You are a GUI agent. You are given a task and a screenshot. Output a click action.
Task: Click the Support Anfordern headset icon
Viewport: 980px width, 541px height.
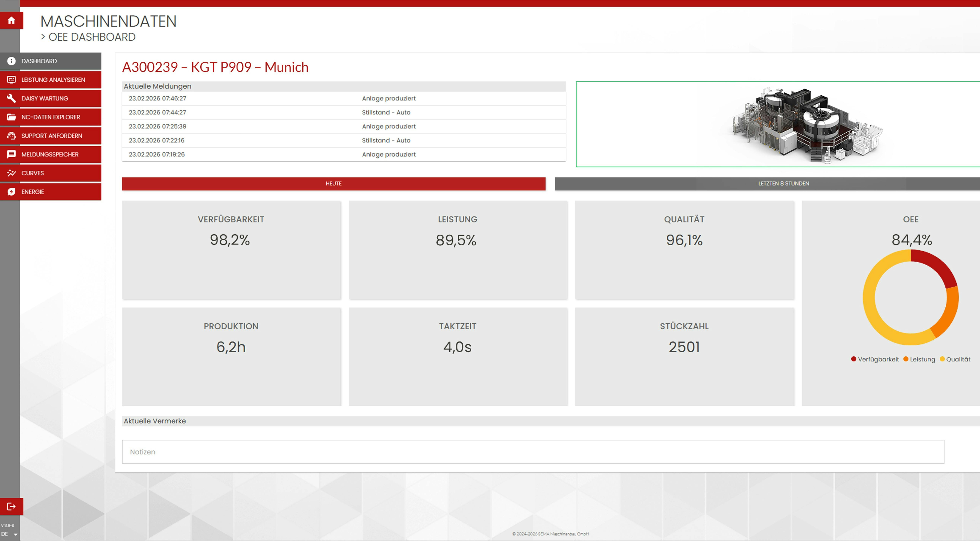(11, 136)
